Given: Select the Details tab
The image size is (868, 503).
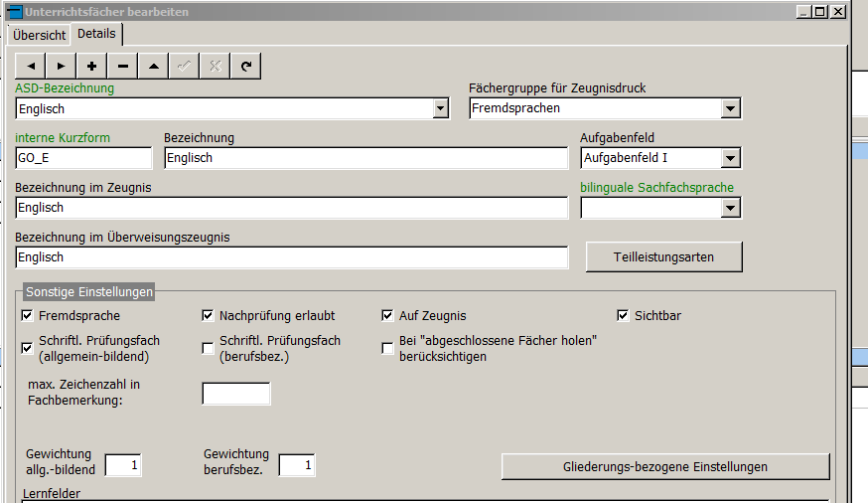Looking at the screenshot, I should pos(96,34).
